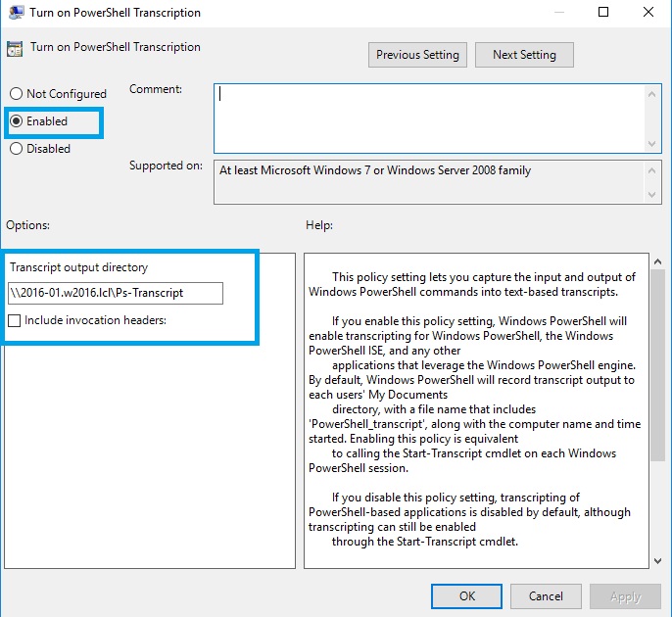Cancel the policy dialog
Screen dimensions: 672x617
[x=546, y=596]
